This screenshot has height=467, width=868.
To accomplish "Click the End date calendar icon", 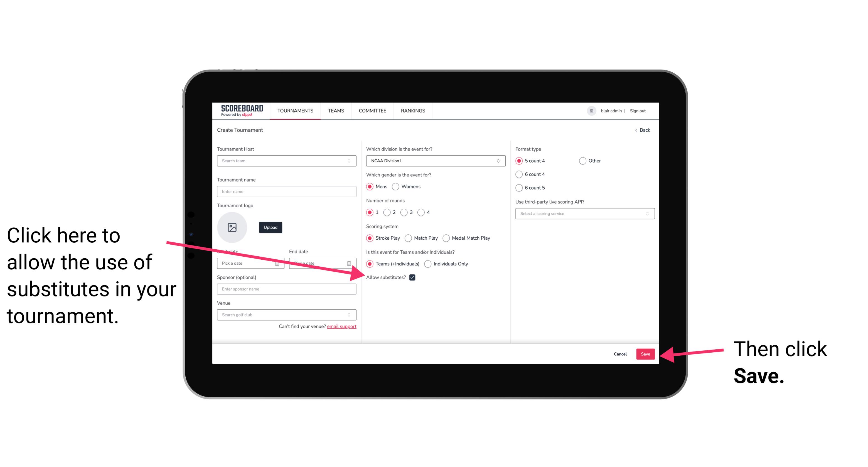I will [x=350, y=263].
